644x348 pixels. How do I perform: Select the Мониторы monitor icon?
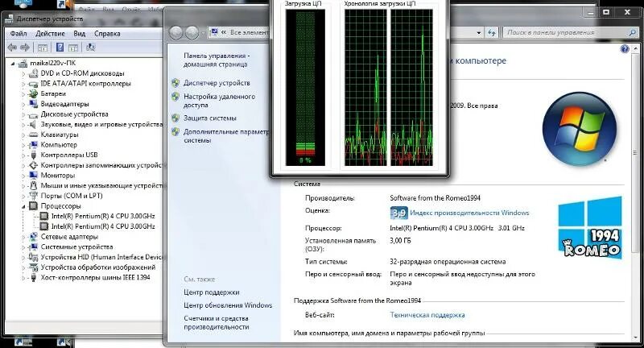coord(33,176)
